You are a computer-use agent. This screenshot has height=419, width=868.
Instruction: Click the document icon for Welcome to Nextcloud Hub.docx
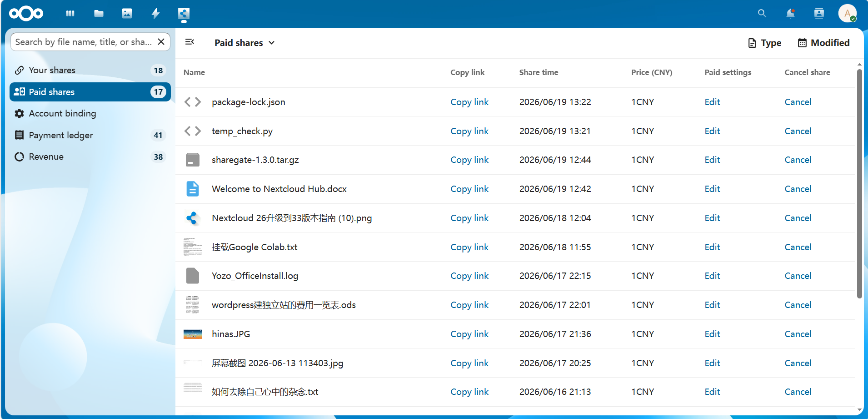click(193, 189)
